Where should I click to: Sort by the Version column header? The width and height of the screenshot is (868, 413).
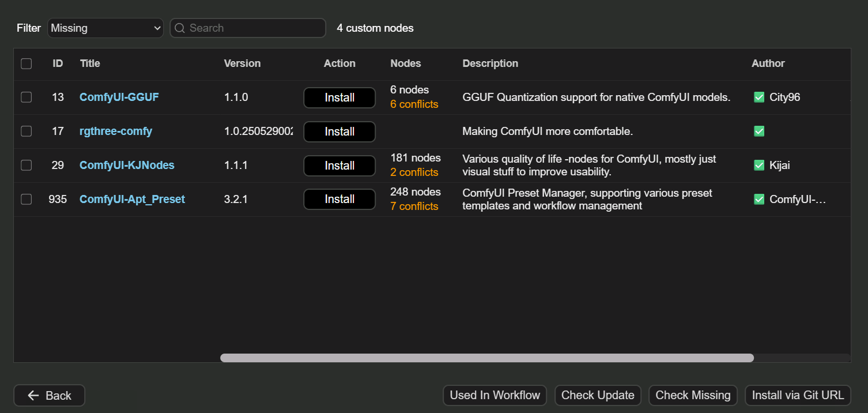[242, 63]
